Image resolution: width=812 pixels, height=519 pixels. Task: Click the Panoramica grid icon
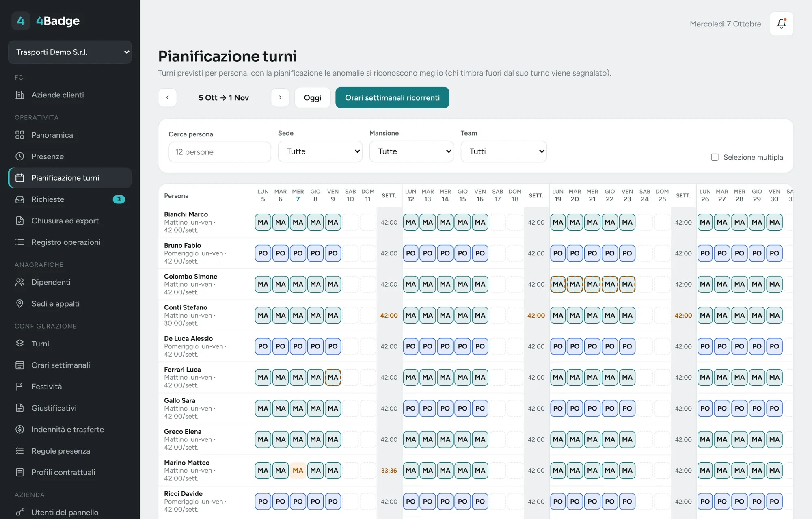click(19, 135)
